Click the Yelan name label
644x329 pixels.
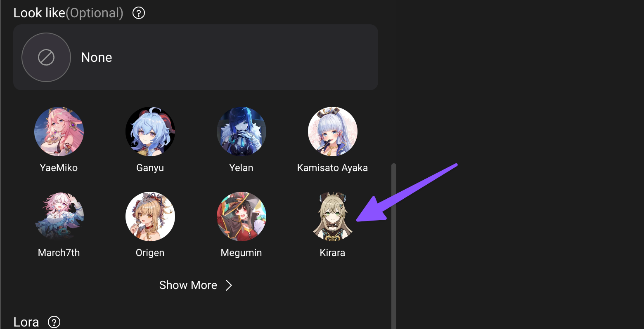241,168
